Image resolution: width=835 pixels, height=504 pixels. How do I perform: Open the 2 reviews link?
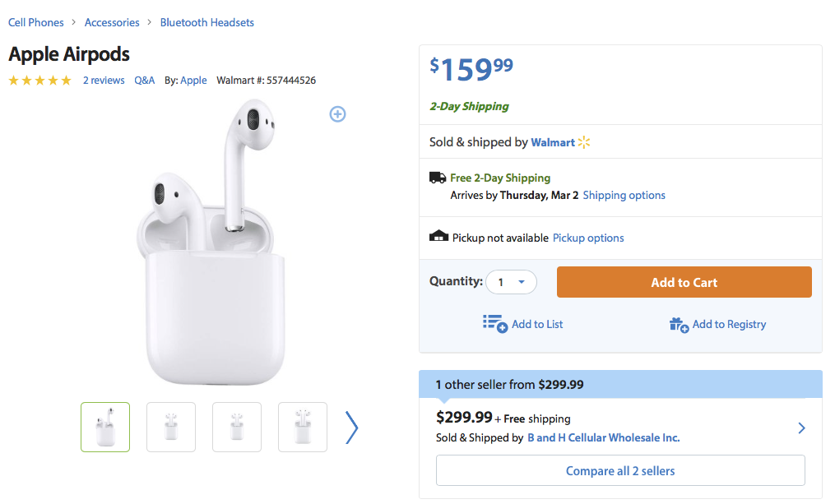pyautogui.click(x=104, y=81)
